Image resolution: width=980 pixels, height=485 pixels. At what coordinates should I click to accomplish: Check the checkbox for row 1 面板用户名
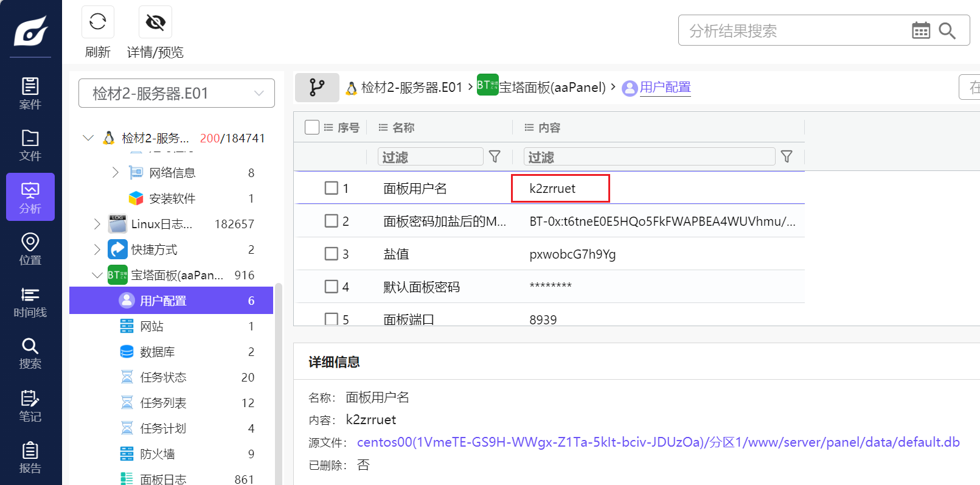331,188
